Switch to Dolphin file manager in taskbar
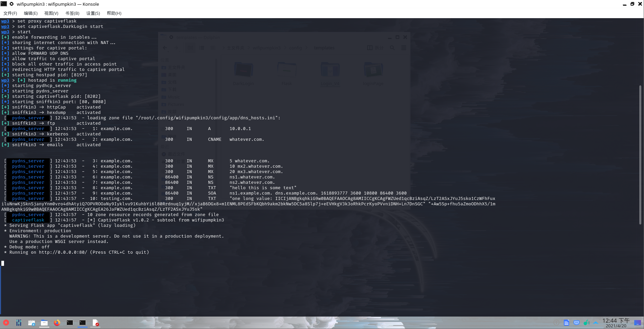644x329 pixels. coord(44,323)
